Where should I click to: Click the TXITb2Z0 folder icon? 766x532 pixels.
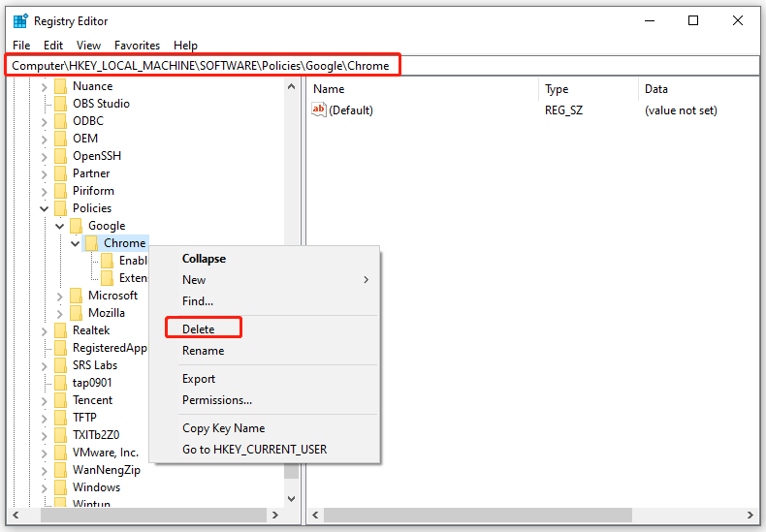tap(60, 435)
